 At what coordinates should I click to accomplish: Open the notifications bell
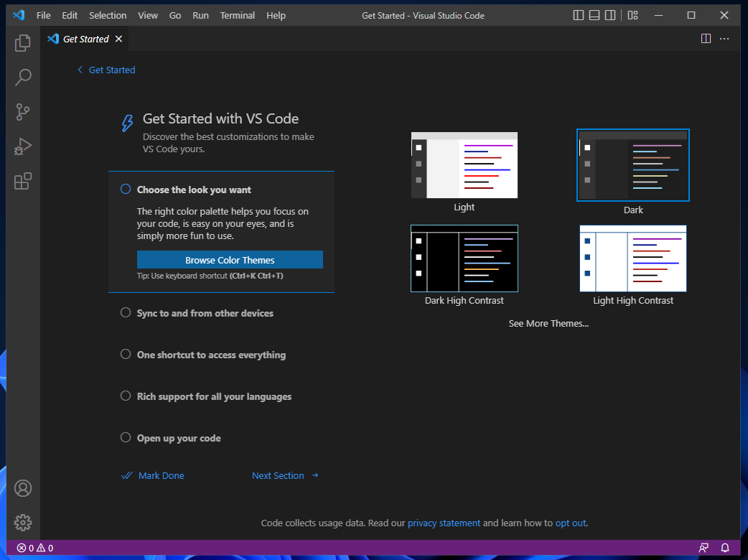(x=724, y=548)
